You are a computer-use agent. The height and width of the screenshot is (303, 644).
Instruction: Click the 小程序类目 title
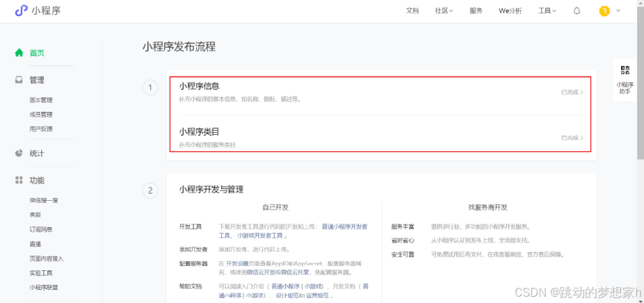click(x=199, y=132)
